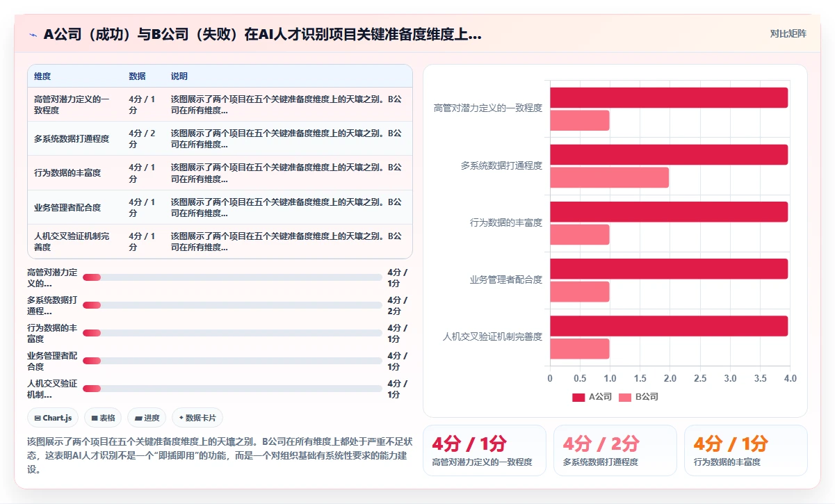Click the 4.0 x-axis tick label
The width and height of the screenshot is (835, 504).
[x=790, y=379]
